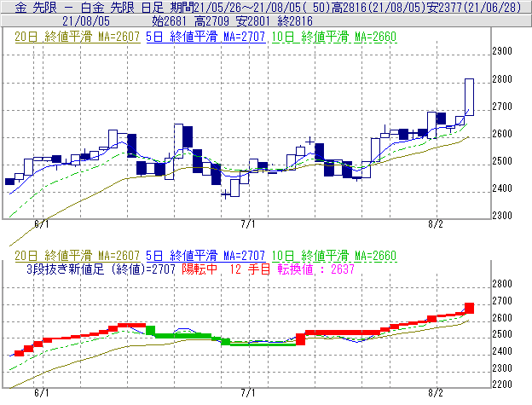This screenshot has width=532, height=405.
Task: Click the tall final white candlestick near 2800
Action: click(x=469, y=97)
